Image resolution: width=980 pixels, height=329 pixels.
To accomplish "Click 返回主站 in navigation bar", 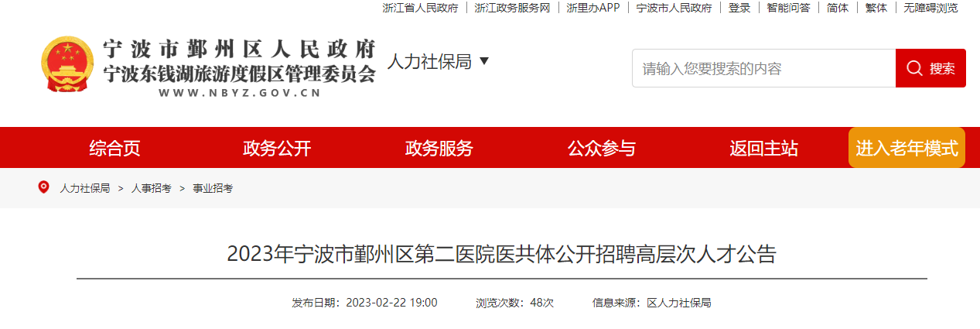I will tap(763, 148).
